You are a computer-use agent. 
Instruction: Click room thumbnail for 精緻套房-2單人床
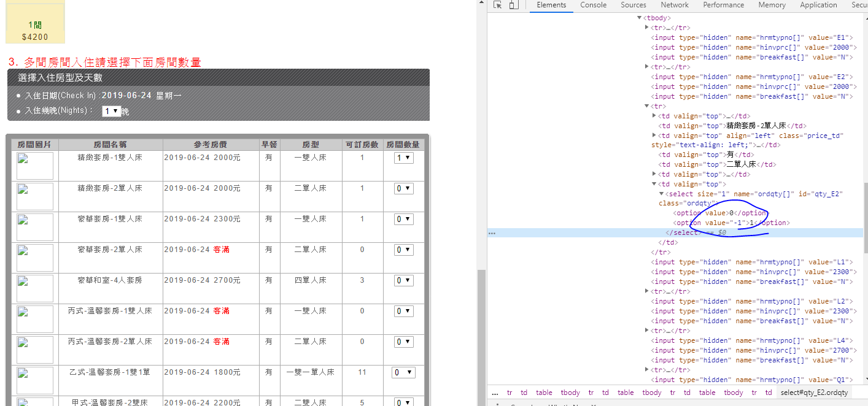tap(35, 196)
